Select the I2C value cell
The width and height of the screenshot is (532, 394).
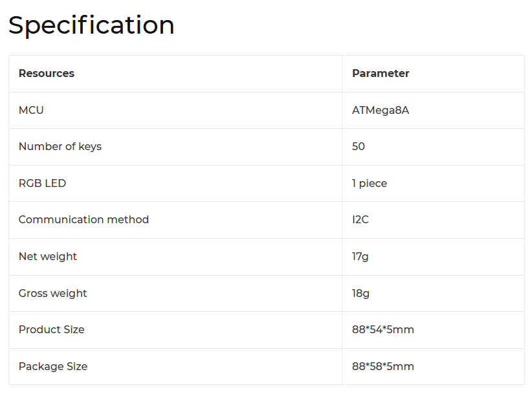360,220
